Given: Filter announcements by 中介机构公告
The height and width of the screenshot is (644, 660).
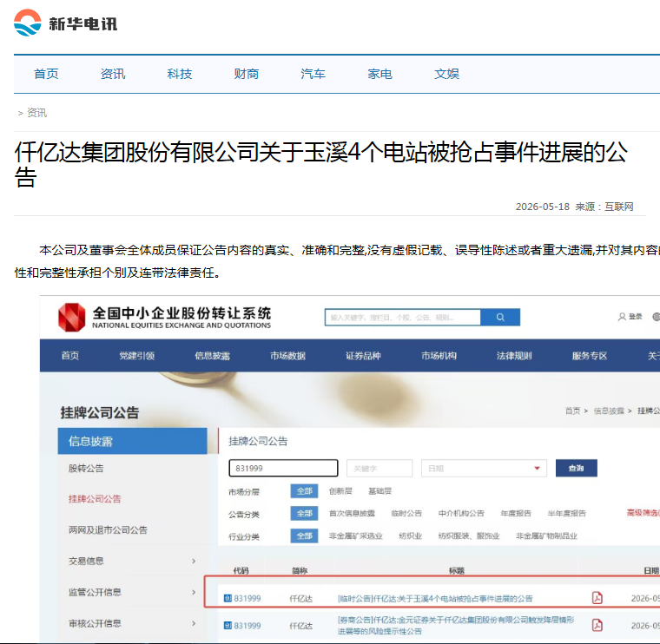Looking at the screenshot, I should [x=461, y=513].
